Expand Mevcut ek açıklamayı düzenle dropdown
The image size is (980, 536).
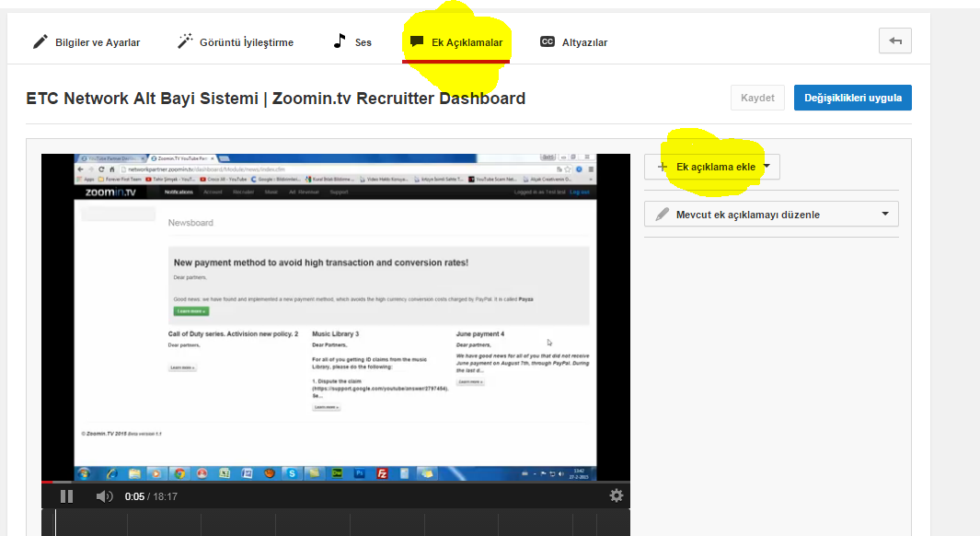[771, 214]
